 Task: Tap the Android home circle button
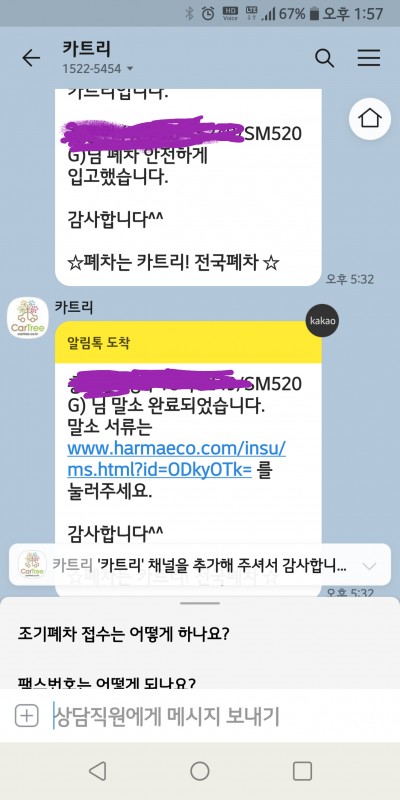coord(199,771)
